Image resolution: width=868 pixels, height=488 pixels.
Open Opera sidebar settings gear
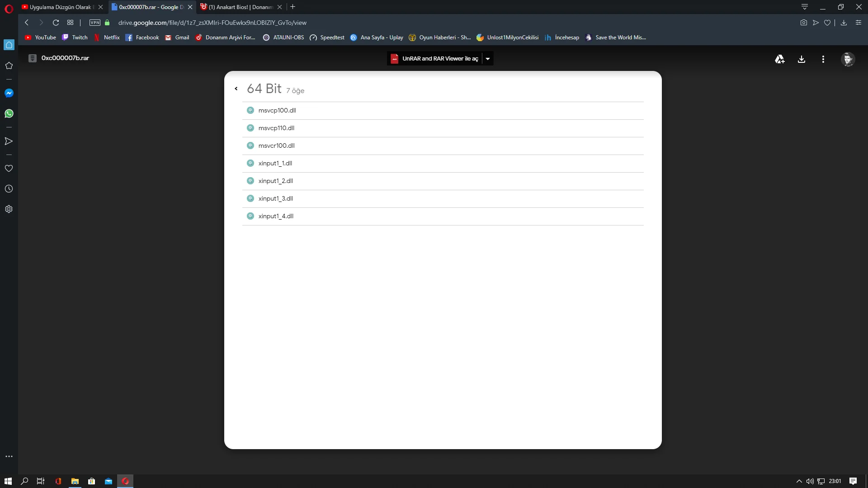pyautogui.click(x=9, y=209)
